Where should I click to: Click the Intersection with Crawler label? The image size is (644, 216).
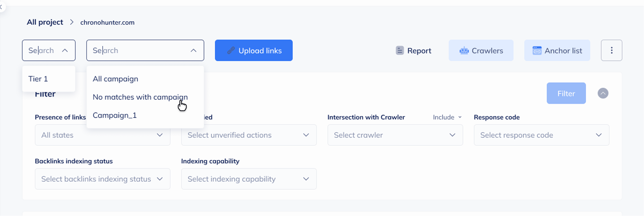(x=366, y=117)
